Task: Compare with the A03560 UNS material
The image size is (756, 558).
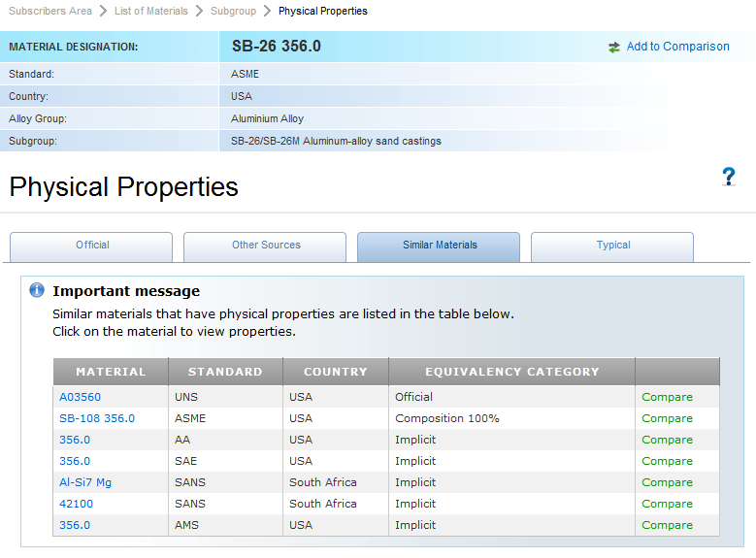Action: pos(667,397)
